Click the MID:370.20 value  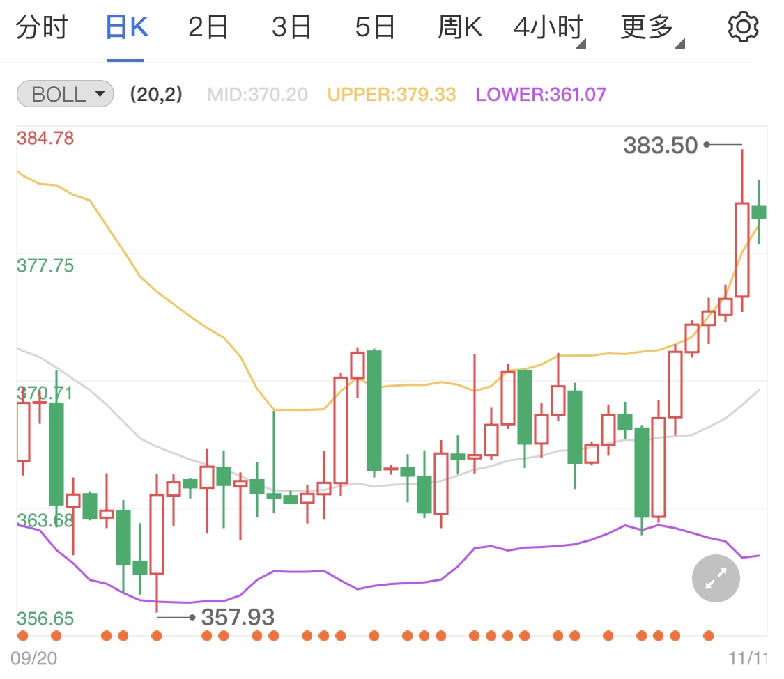(257, 95)
